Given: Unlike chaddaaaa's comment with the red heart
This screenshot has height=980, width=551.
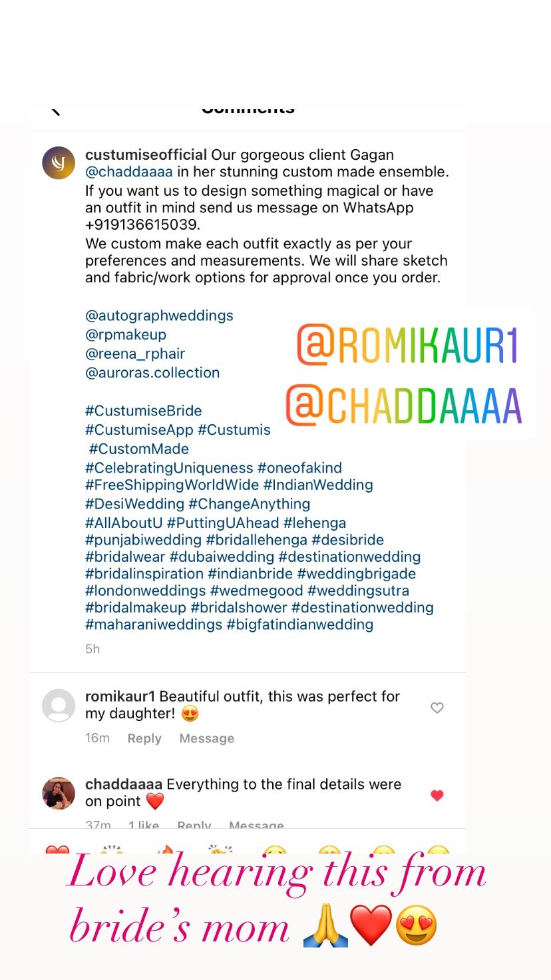Looking at the screenshot, I should [x=437, y=795].
